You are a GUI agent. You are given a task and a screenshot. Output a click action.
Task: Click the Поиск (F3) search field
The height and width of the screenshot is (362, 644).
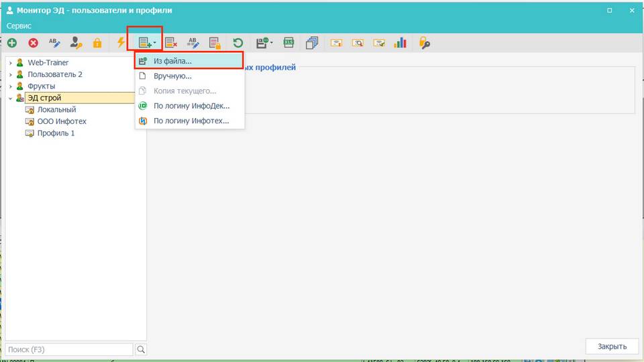(x=69, y=349)
